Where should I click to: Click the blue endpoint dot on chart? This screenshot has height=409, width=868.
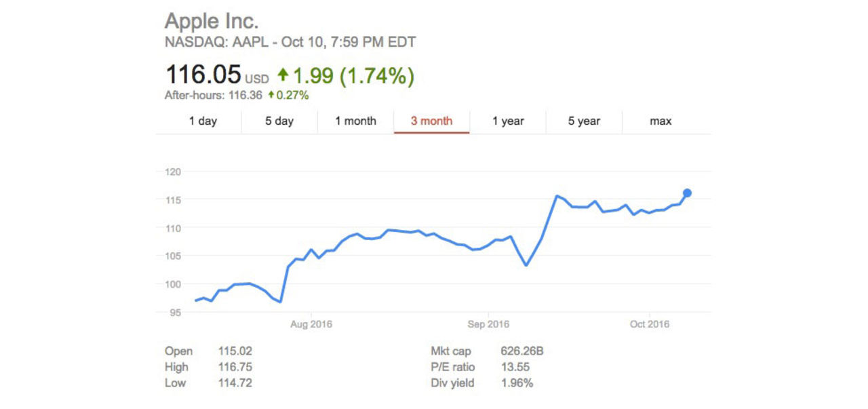[687, 193]
